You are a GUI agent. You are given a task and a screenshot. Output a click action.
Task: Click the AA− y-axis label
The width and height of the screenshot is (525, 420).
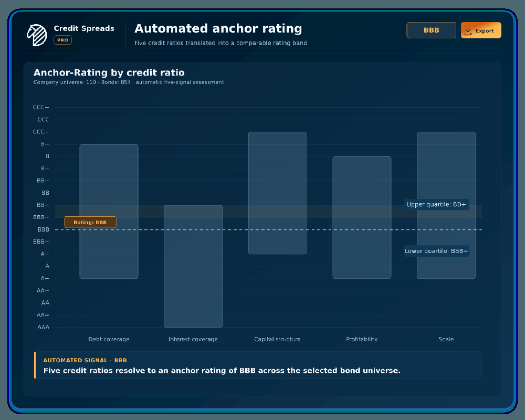coord(43,290)
